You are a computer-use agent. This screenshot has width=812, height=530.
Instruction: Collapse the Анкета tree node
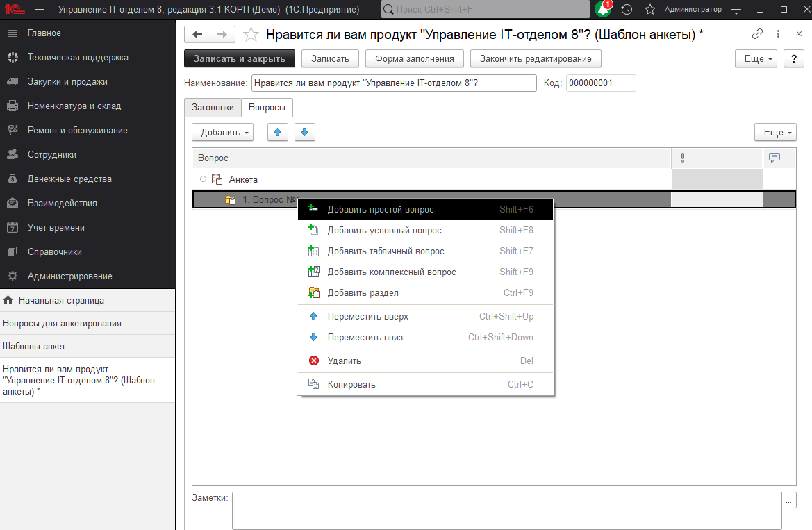(203, 179)
